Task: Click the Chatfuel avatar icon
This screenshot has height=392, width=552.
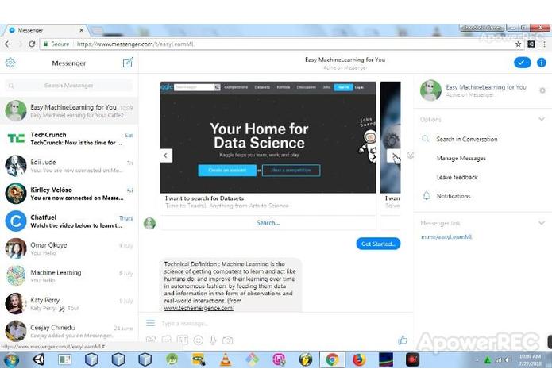Action: [x=16, y=221]
